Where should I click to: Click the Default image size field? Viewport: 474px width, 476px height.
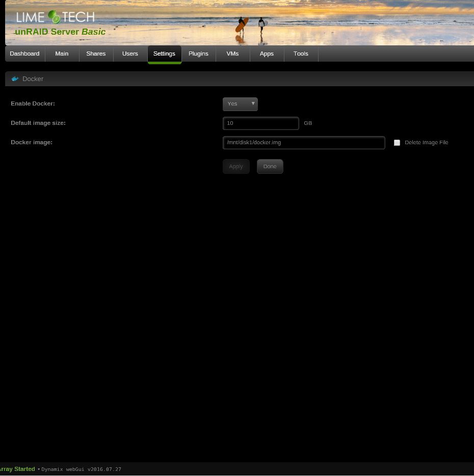261,123
